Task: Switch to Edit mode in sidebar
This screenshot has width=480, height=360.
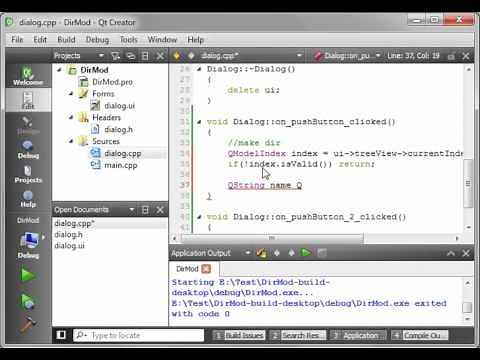Action: 28,100
